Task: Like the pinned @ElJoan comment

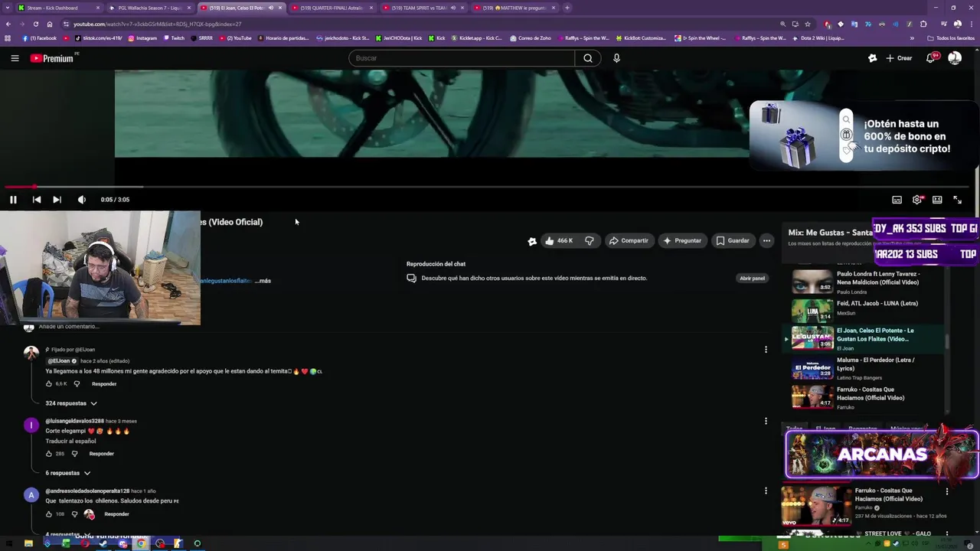Action: [49, 384]
